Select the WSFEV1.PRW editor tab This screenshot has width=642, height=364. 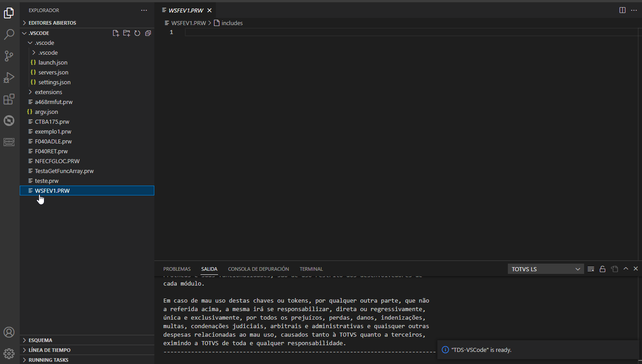[185, 10]
